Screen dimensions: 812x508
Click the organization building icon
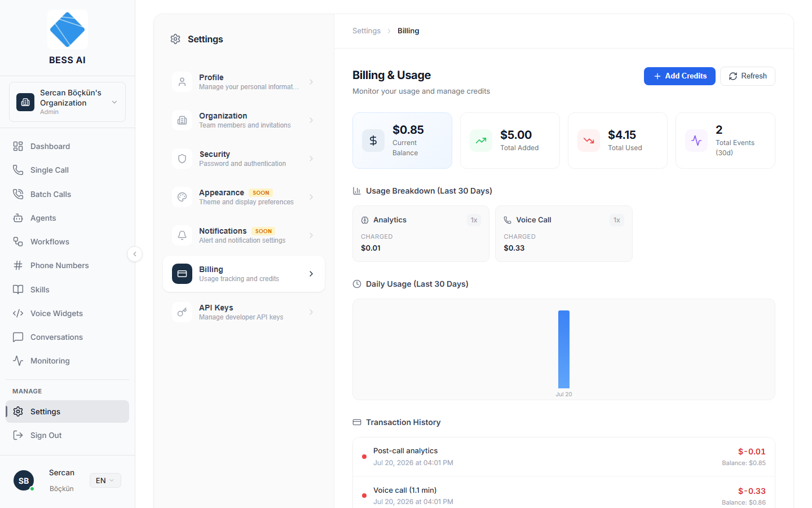(x=25, y=102)
